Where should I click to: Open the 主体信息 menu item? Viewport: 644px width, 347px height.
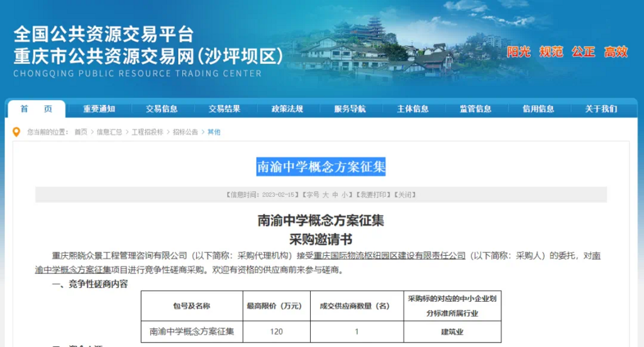point(413,109)
